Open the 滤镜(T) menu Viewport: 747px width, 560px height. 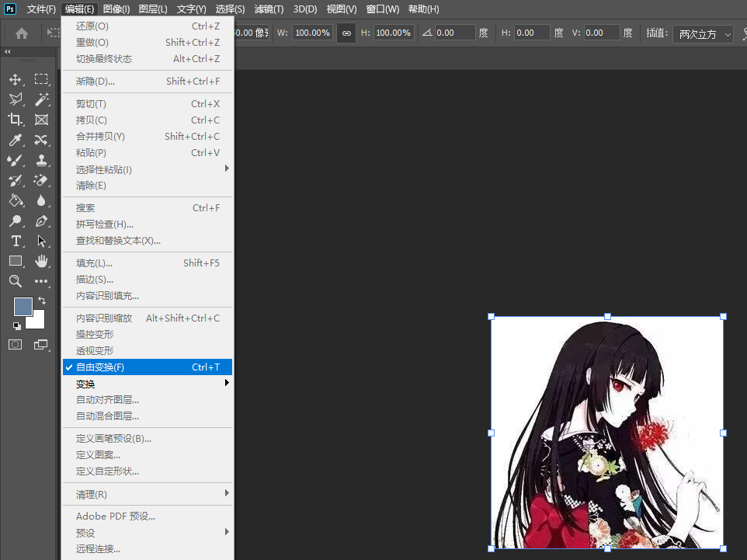(x=269, y=9)
